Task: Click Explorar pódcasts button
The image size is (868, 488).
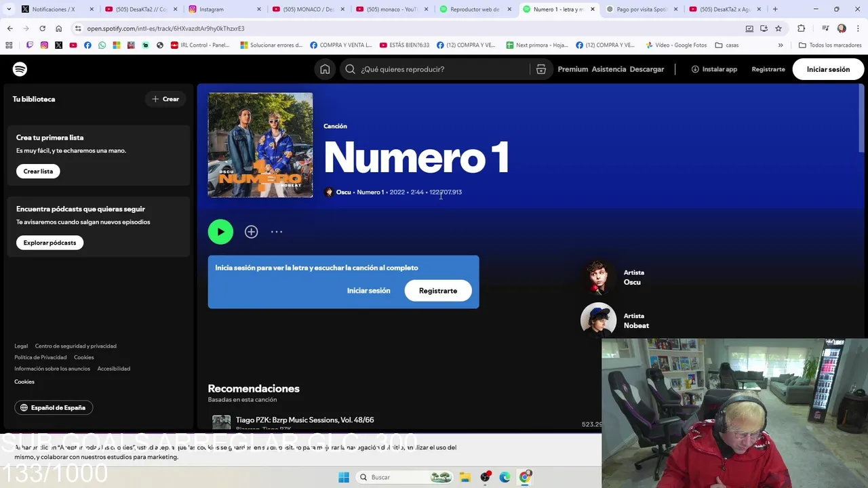Action: pyautogui.click(x=50, y=243)
